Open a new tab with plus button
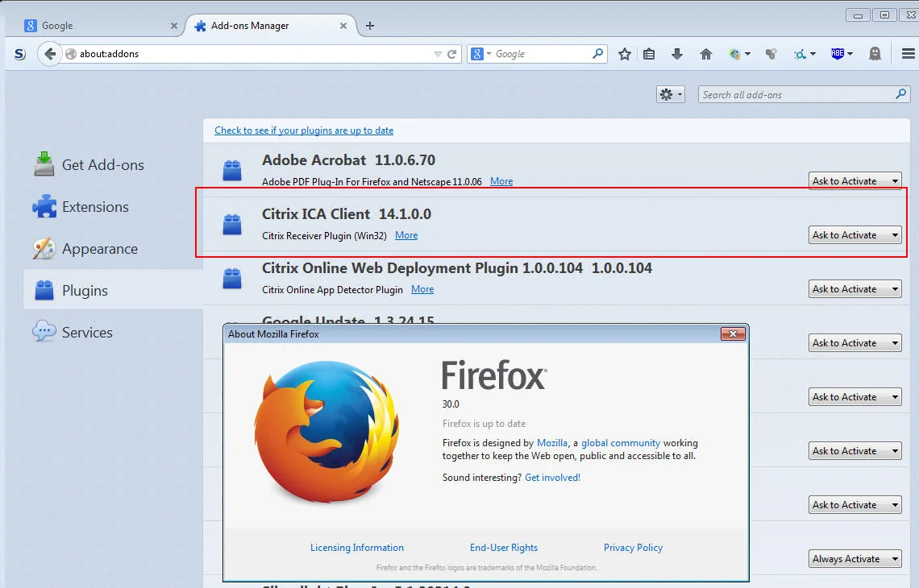 click(x=370, y=26)
